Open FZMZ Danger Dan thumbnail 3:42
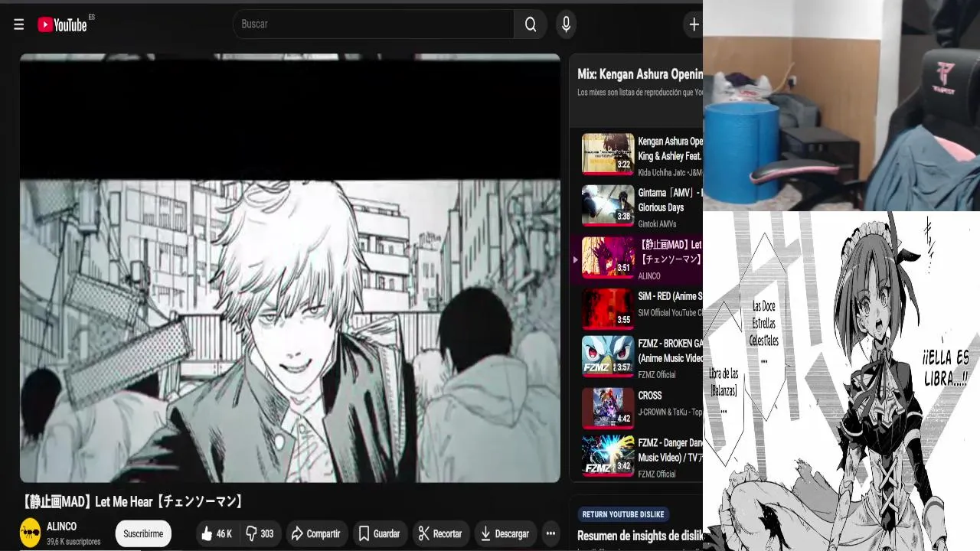The image size is (980, 551). [x=608, y=455]
